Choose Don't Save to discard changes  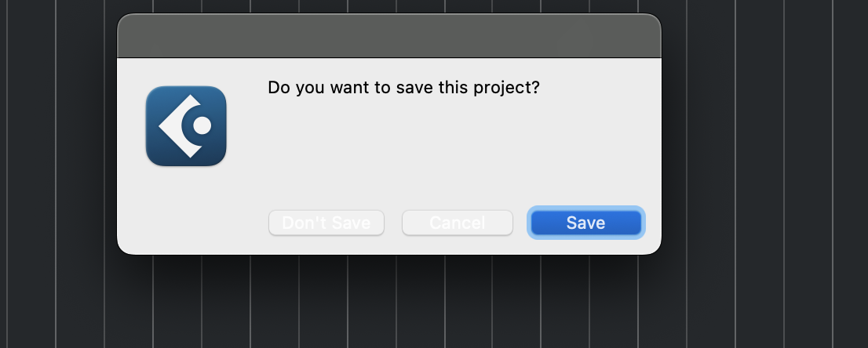click(326, 223)
